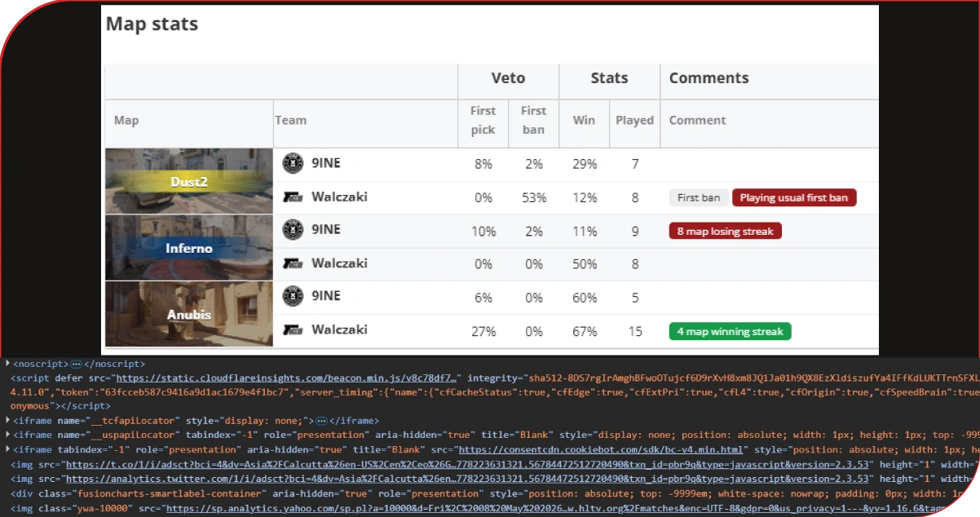980x517 pixels.
Task: Click the 9INE logo in the Anubis row
Action: (x=293, y=296)
